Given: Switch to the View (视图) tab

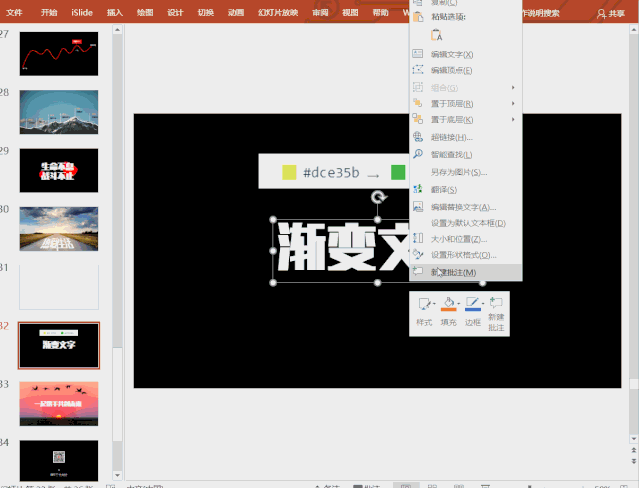Looking at the screenshot, I should point(350,13).
